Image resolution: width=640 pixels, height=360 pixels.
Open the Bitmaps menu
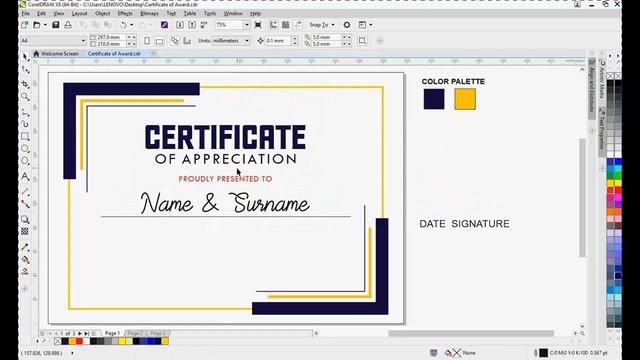click(x=149, y=13)
